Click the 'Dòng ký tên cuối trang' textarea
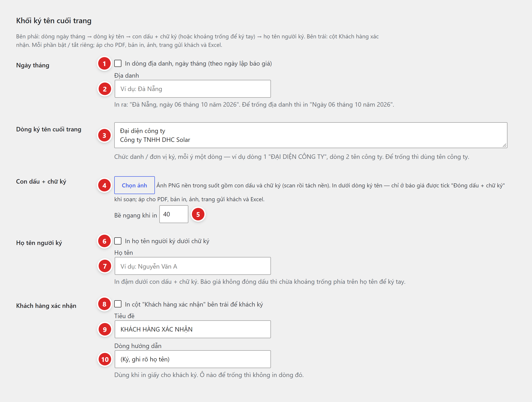The height and width of the screenshot is (402, 532). [311, 135]
